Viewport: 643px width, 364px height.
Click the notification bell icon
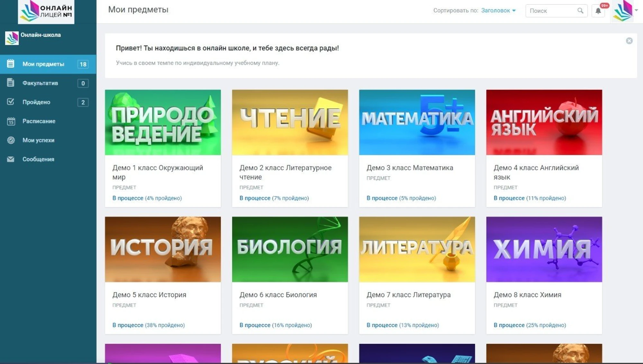598,11
